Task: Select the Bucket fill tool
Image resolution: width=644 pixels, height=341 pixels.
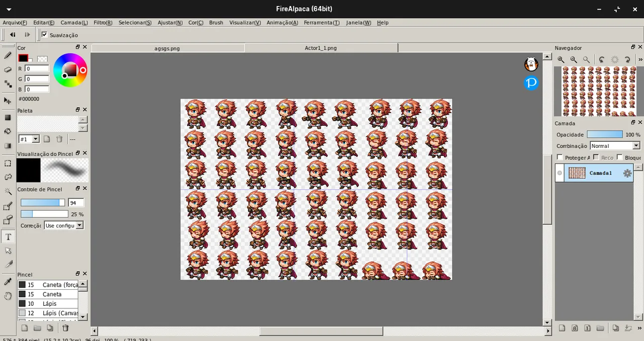Action: [8, 131]
